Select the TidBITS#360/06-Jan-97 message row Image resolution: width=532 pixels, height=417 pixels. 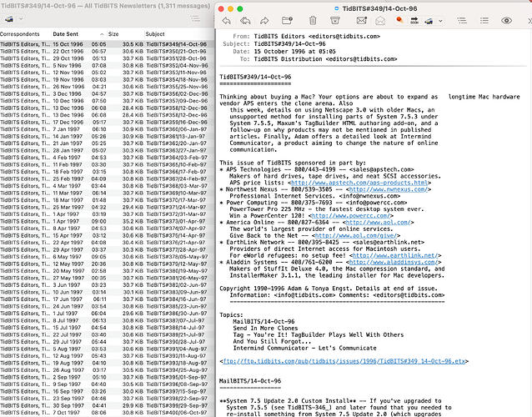click(x=108, y=129)
